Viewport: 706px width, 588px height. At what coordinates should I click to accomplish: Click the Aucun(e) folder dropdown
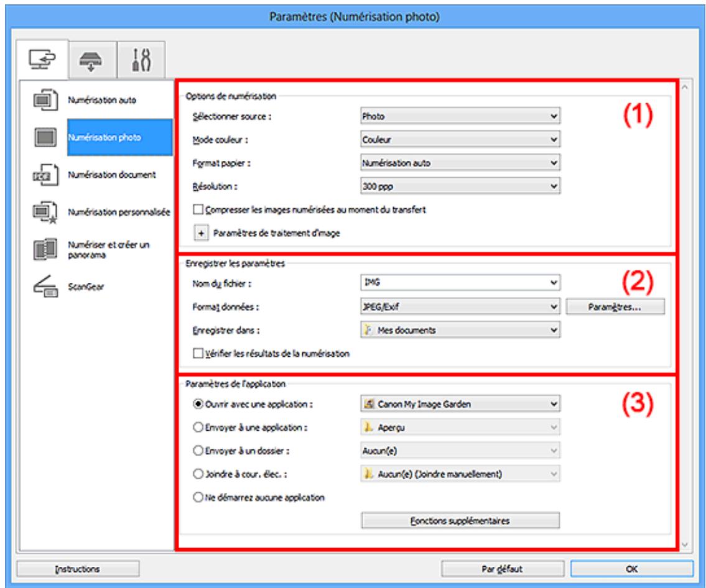[460, 451]
